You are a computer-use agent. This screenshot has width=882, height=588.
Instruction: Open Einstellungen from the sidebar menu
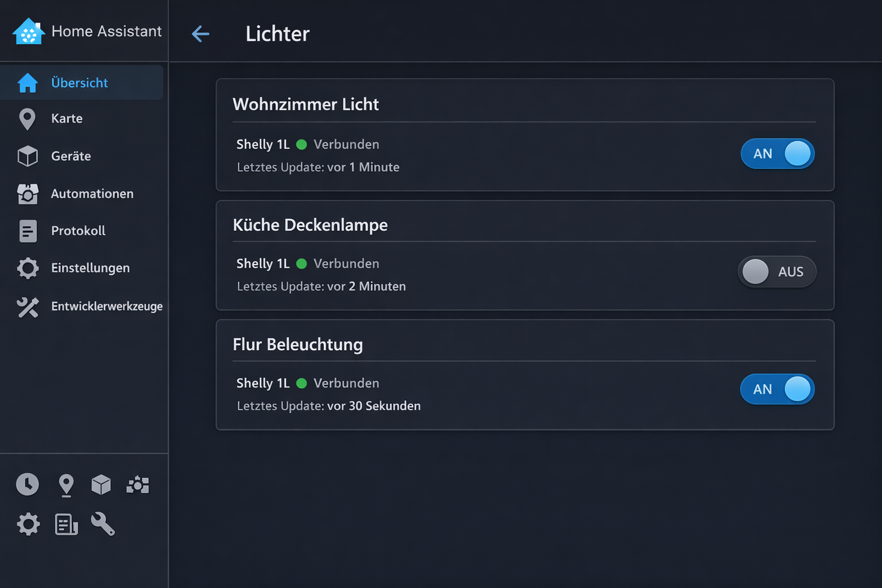click(x=90, y=268)
